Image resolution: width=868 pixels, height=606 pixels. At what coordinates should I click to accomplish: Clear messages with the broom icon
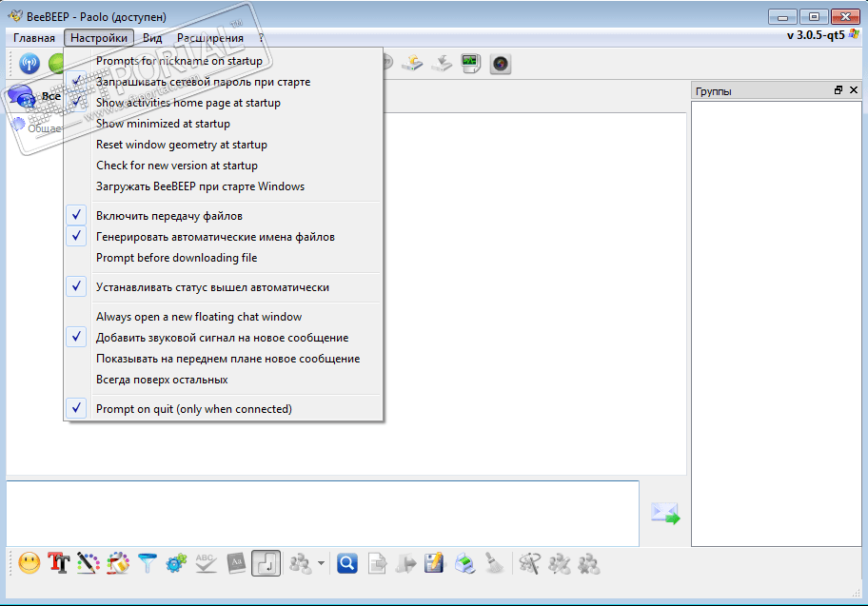494,563
